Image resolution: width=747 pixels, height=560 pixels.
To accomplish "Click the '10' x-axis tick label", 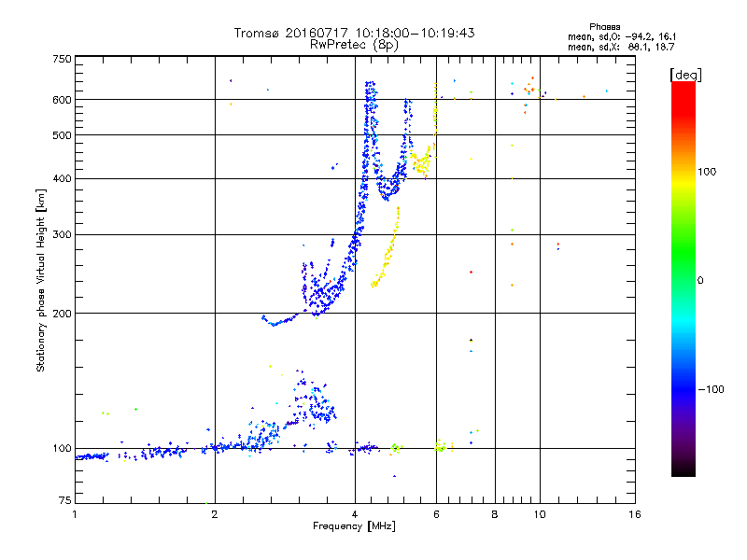I will [540, 514].
